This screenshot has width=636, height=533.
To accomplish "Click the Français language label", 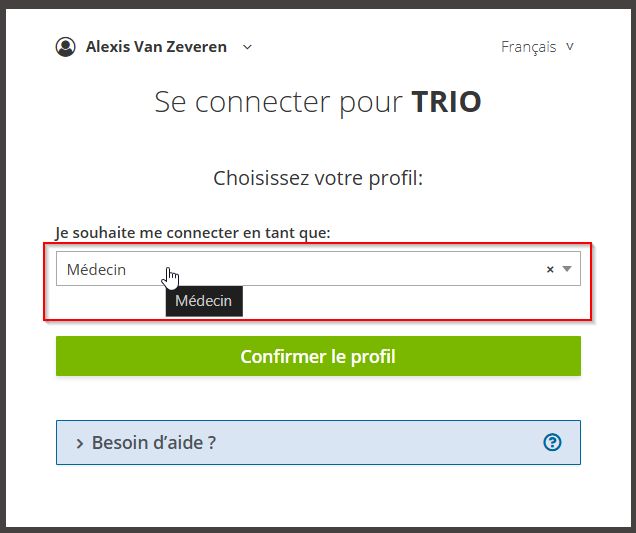I will 529,47.
